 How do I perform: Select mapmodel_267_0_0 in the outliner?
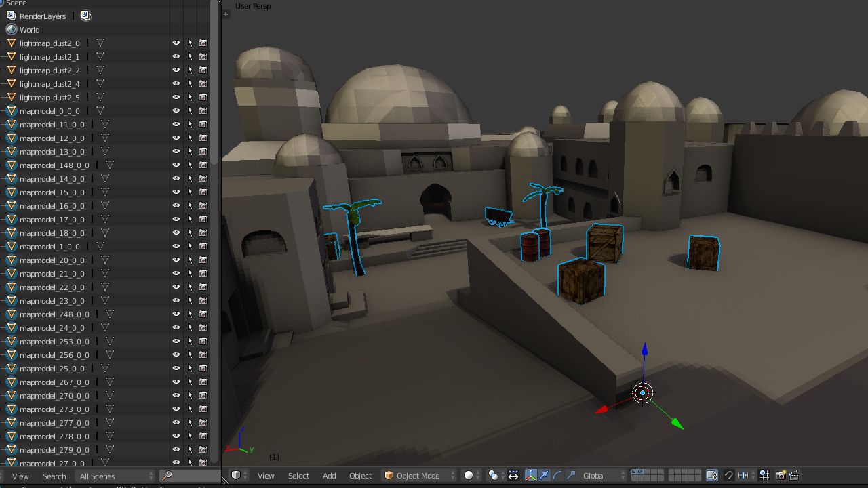[x=54, y=382]
